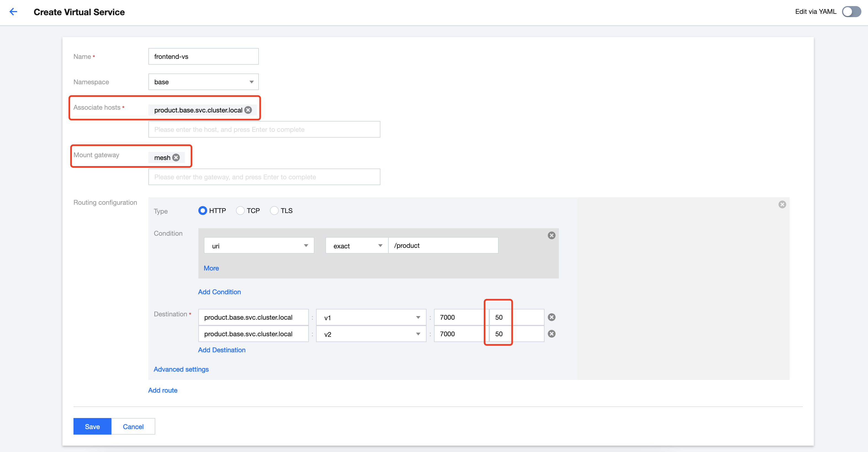Viewport: 868px width, 452px height.
Task: Click the Add Condition link
Action: (x=219, y=292)
